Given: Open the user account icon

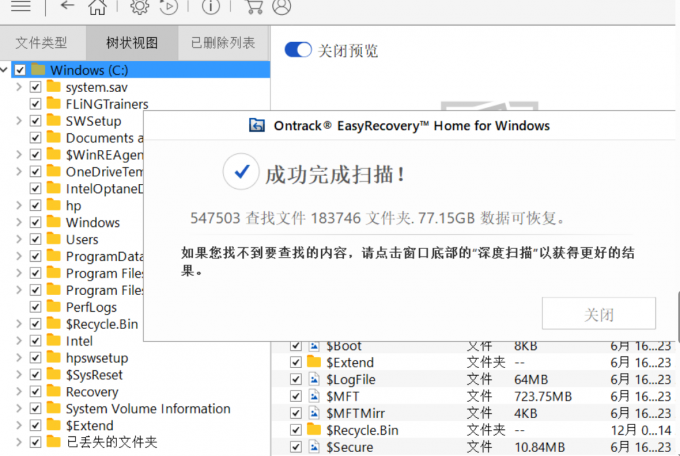Looking at the screenshot, I should 281,7.
